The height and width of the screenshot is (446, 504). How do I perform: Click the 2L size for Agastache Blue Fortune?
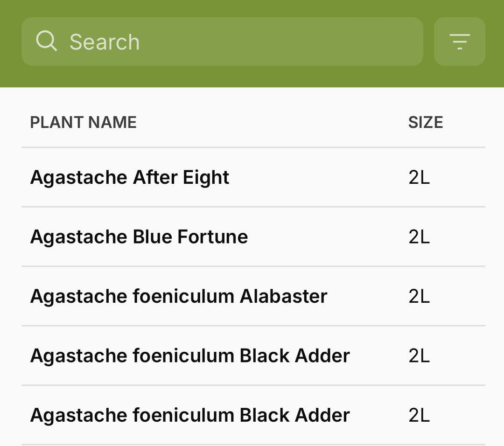tap(419, 237)
